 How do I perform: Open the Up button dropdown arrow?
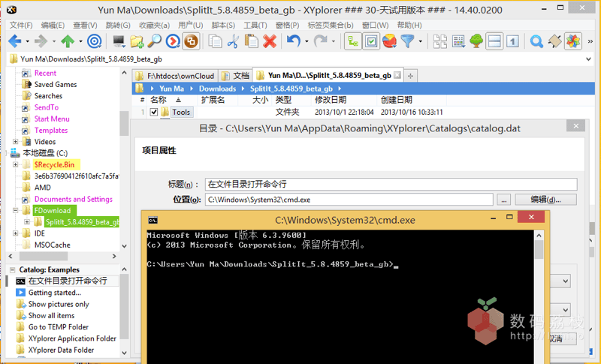point(80,41)
